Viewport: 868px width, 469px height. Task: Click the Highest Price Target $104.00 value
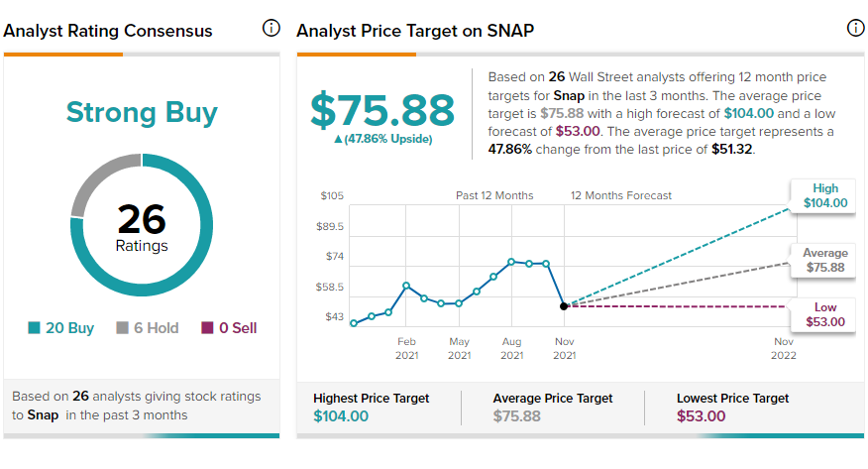(x=341, y=415)
